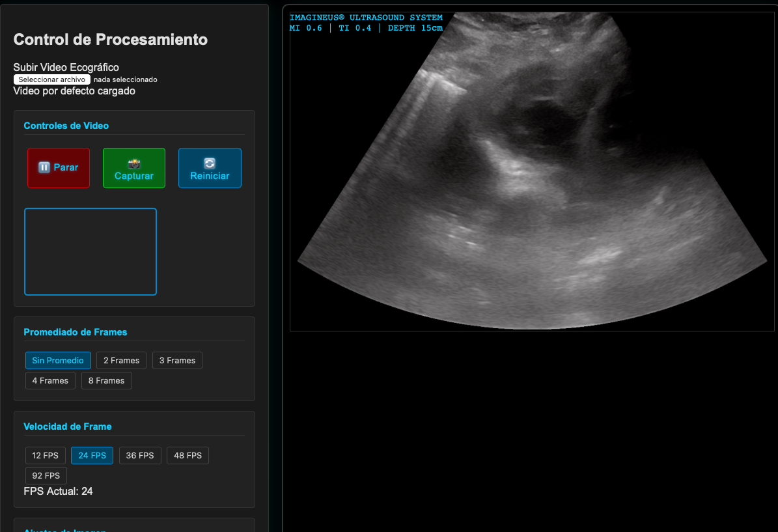This screenshot has width=778, height=532.
Task: Set frame rate to 12 FPS
Action: [46, 456]
